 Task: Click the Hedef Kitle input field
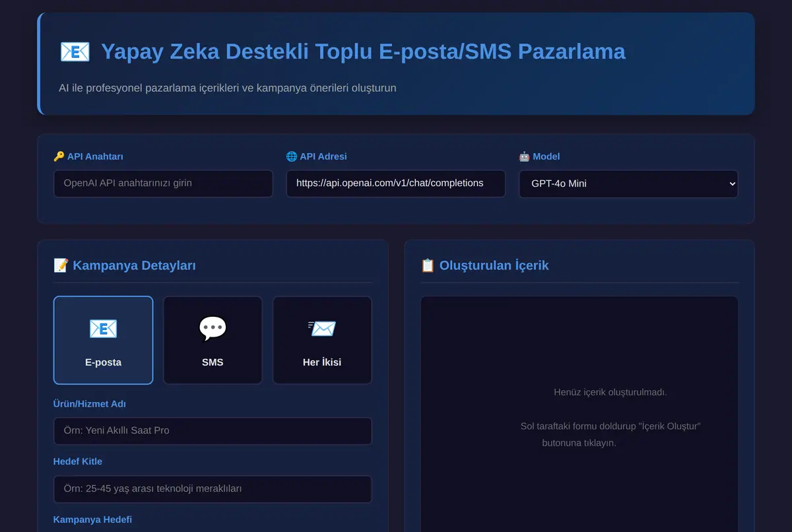coord(213,489)
